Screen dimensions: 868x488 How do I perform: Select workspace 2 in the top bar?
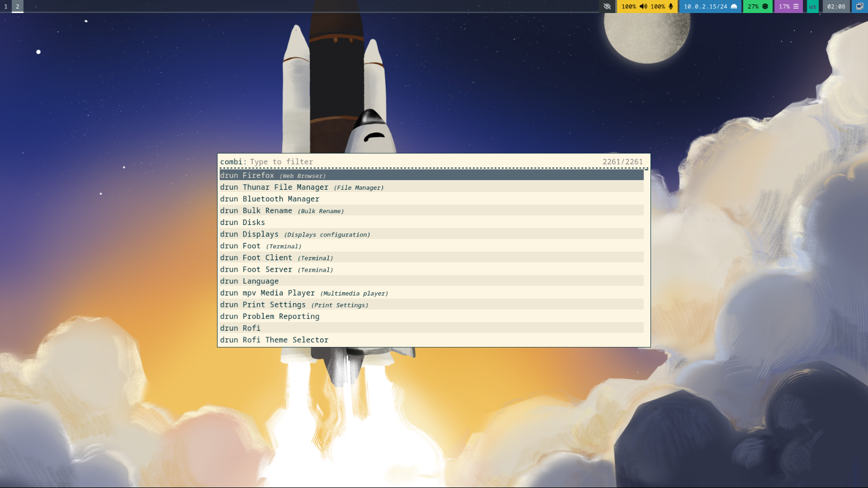[17, 7]
